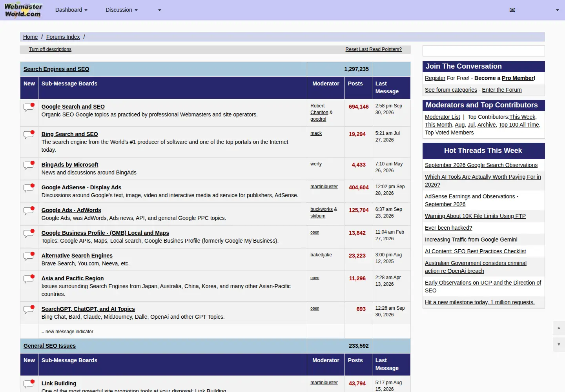The image size is (565, 392).
Task: Click Register link in sidebar
Action: [435, 78]
